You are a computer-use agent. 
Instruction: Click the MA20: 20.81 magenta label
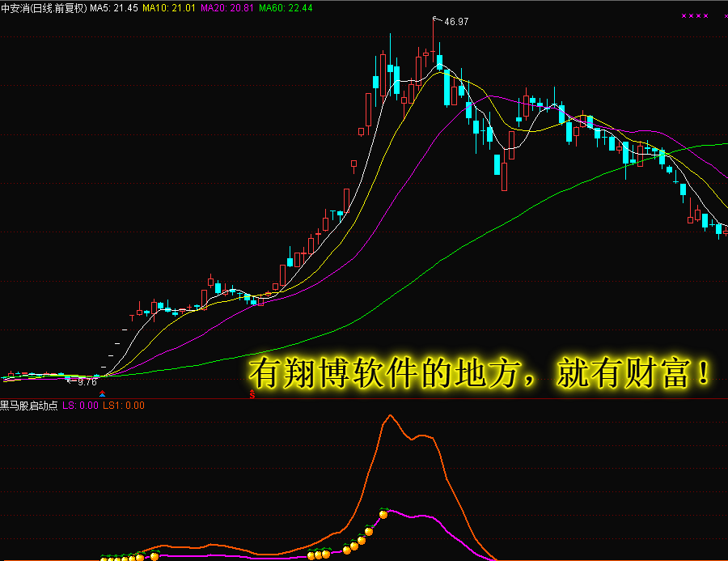point(227,8)
